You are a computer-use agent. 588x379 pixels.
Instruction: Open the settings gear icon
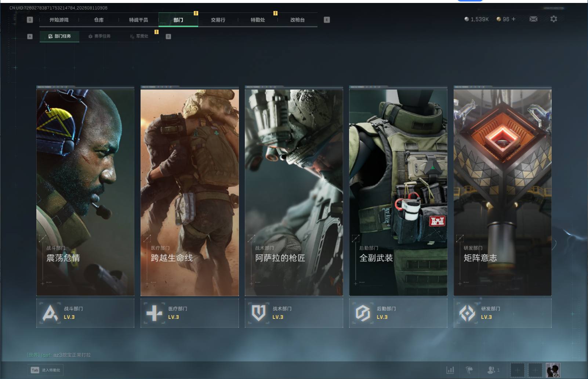553,19
